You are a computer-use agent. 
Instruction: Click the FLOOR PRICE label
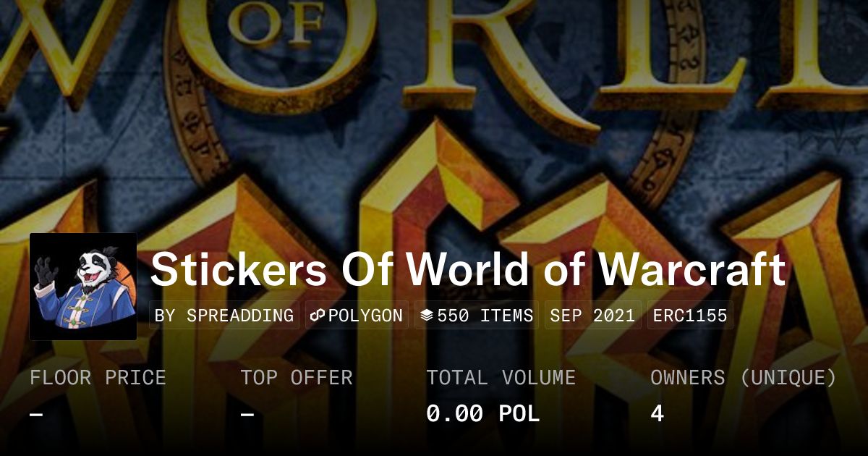click(x=98, y=378)
